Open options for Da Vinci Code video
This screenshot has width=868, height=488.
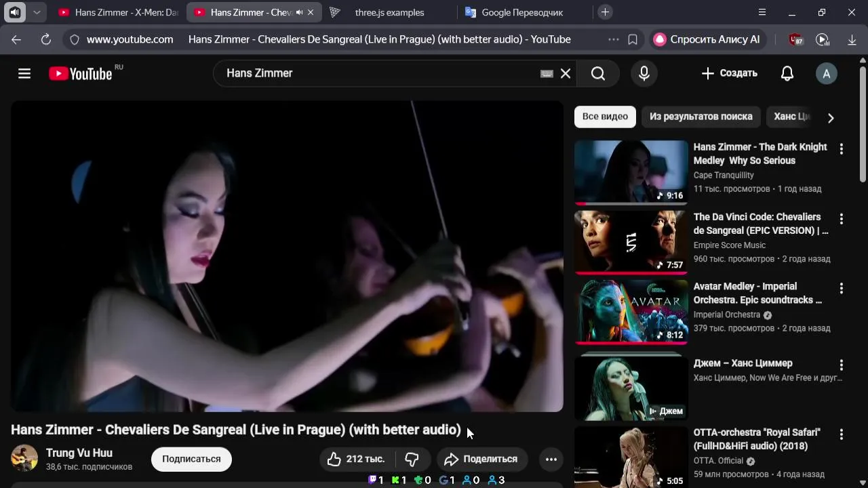841,219
